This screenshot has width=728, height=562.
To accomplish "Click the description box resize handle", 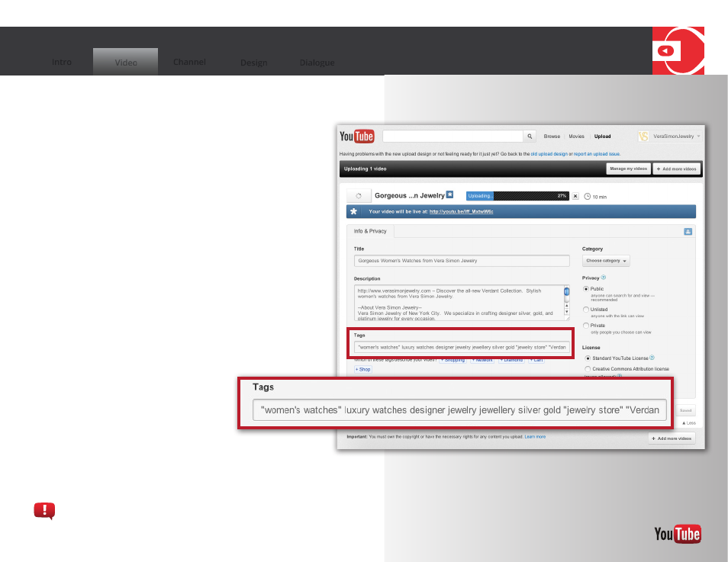I will [566, 318].
